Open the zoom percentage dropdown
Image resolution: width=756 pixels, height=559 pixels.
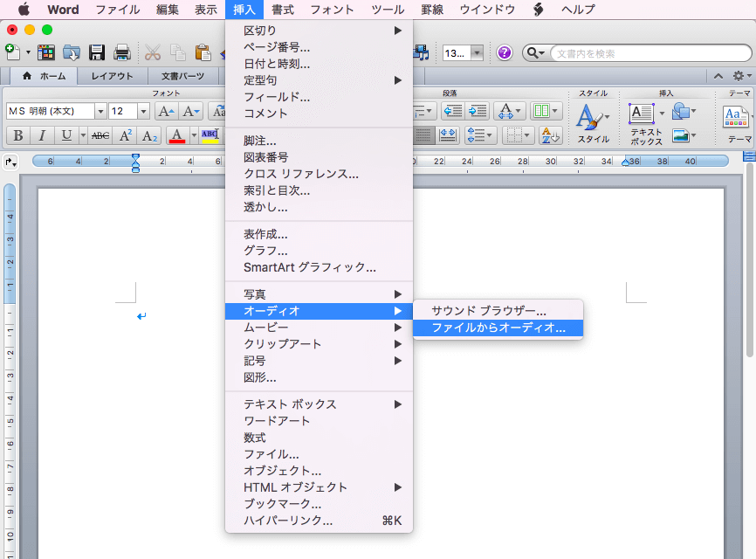477,52
